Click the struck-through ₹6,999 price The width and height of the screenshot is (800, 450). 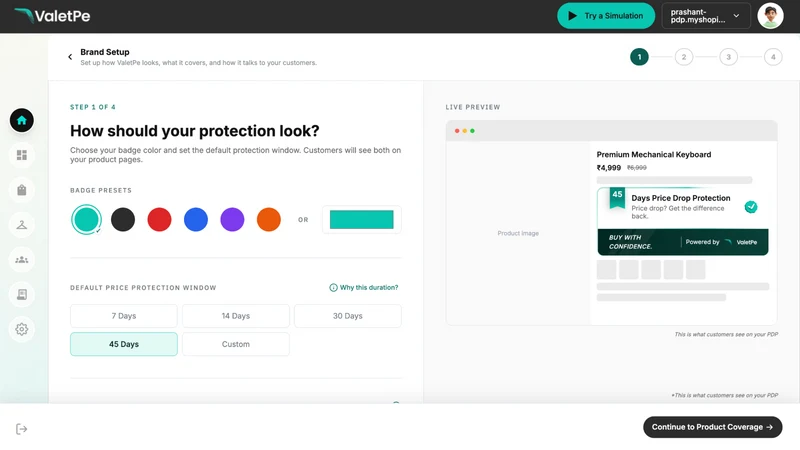637,168
